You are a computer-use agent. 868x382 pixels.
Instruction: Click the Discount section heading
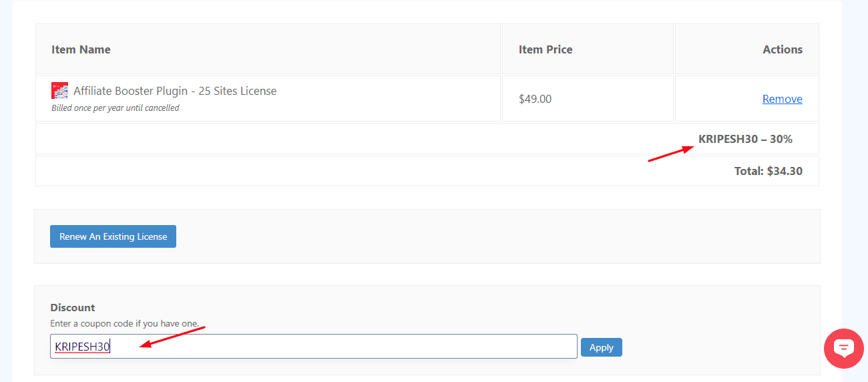[73, 308]
